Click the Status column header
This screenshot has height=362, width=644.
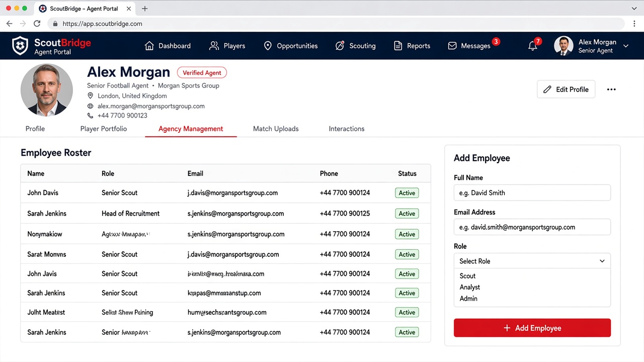point(407,173)
